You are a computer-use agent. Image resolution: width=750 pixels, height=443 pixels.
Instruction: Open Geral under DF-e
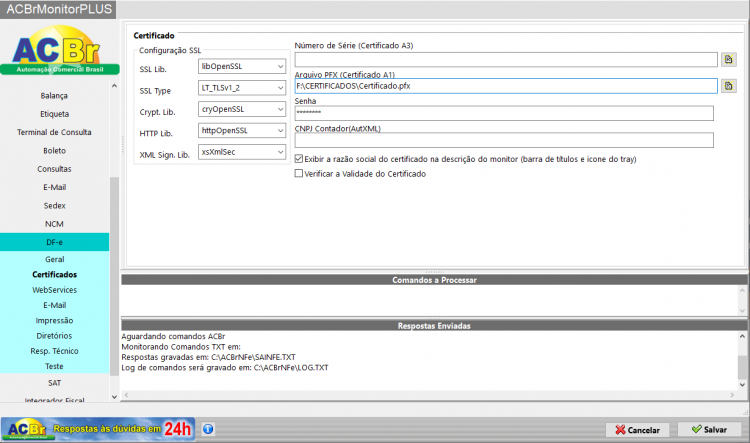point(54,259)
